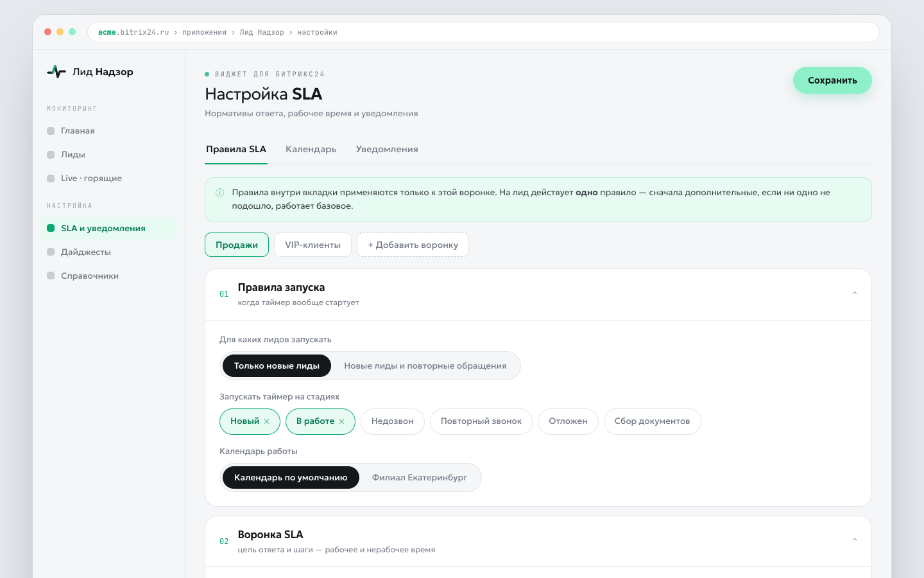Remove the Новый stage with its x icon
The image size is (924, 578).
(x=267, y=422)
